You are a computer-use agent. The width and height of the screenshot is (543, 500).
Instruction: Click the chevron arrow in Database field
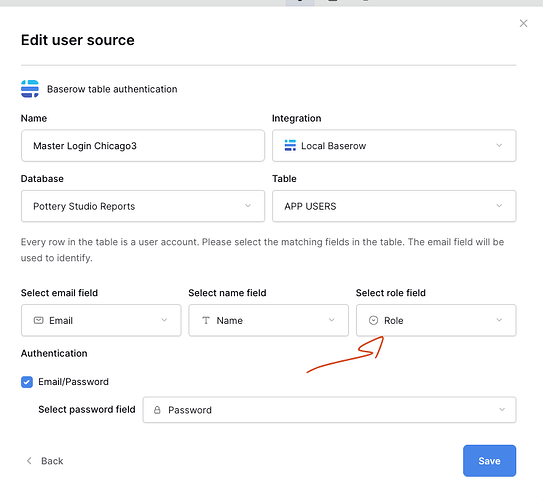[x=248, y=206]
